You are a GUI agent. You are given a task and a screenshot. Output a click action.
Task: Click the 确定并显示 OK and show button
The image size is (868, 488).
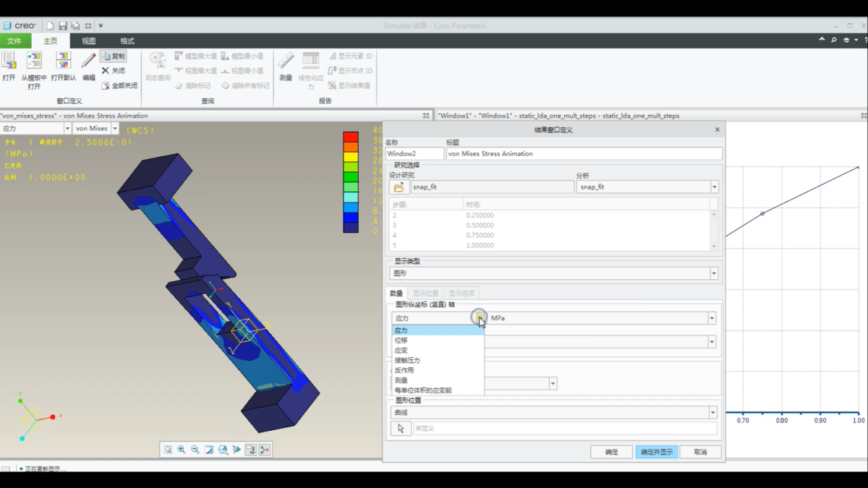[656, 452]
